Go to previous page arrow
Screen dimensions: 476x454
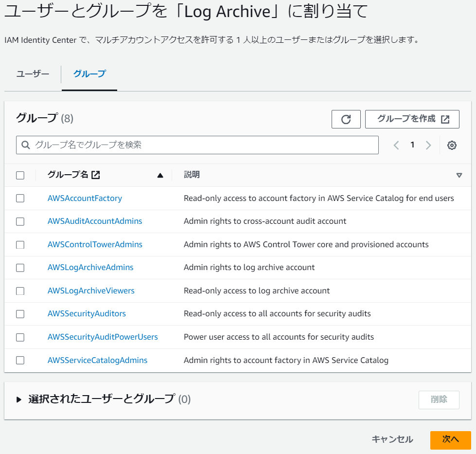pos(396,145)
